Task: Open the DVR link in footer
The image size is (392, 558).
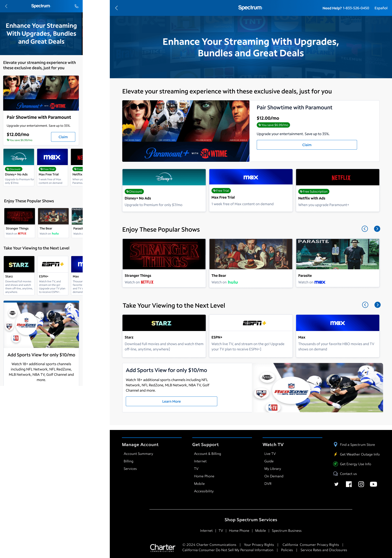Action: click(x=268, y=483)
